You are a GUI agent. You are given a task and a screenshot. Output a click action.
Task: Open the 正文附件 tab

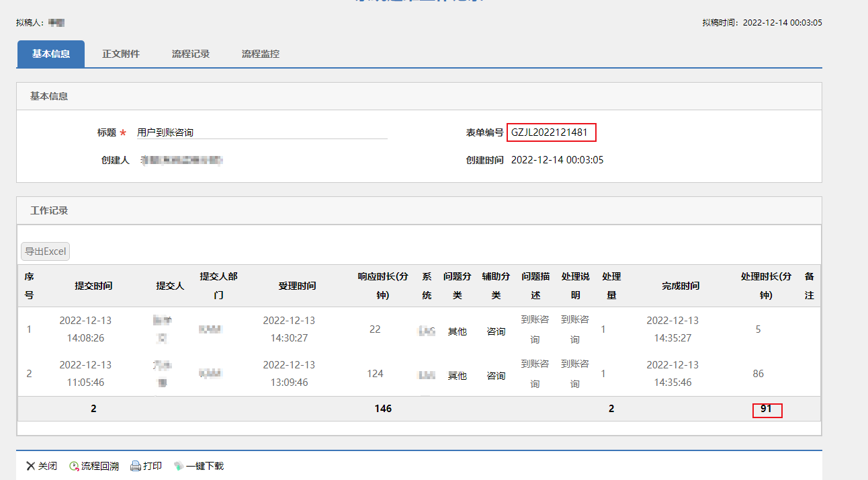pyautogui.click(x=121, y=54)
